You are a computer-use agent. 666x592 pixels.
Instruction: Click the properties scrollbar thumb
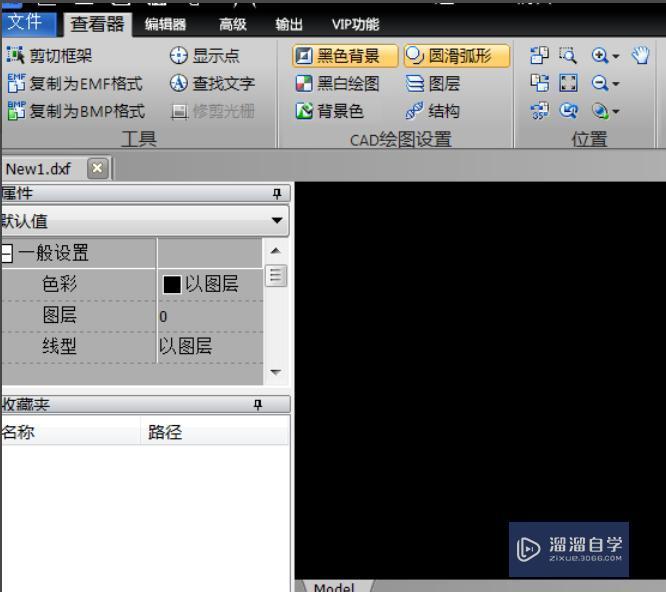click(276, 276)
